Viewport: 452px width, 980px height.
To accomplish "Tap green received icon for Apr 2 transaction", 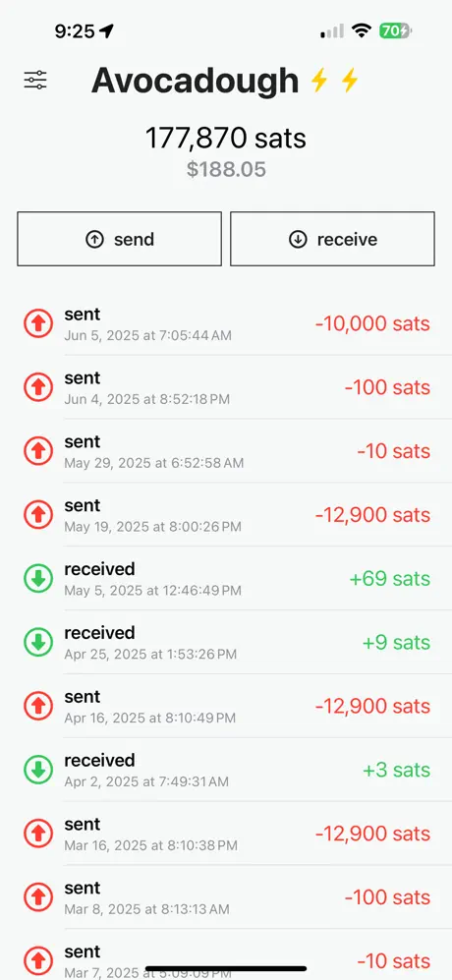I will [x=38, y=770].
